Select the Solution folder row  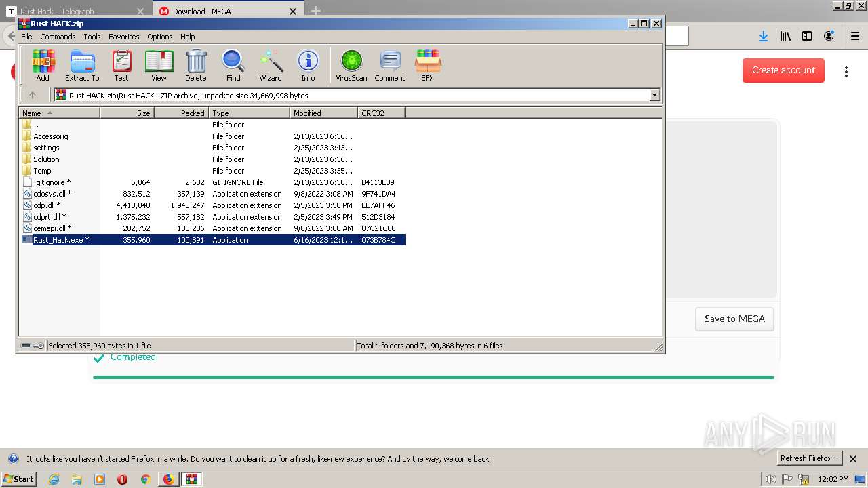click(x=212, y=159)
